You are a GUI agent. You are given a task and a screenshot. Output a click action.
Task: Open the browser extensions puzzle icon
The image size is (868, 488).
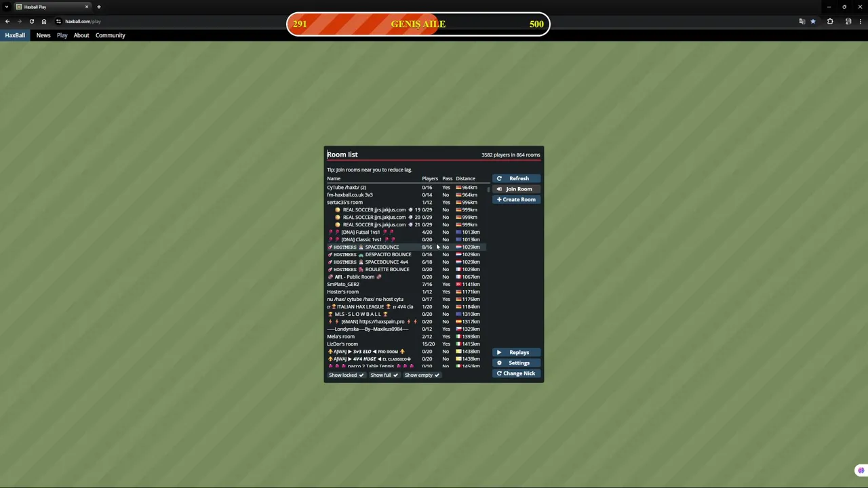(830, 21)
